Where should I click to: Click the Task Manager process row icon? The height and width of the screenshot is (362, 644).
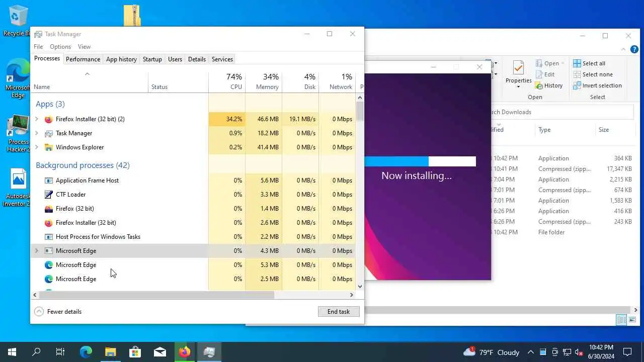point(49,133)
